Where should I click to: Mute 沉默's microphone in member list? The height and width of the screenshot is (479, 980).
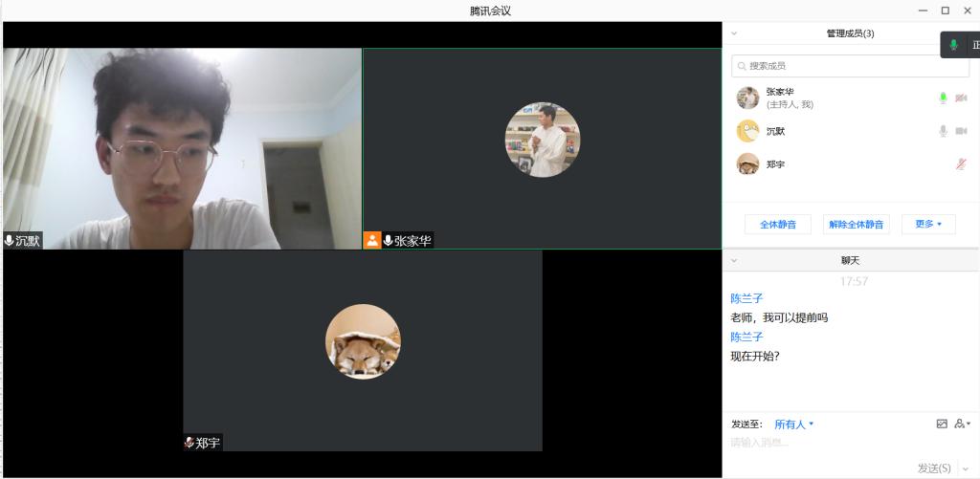943,131
